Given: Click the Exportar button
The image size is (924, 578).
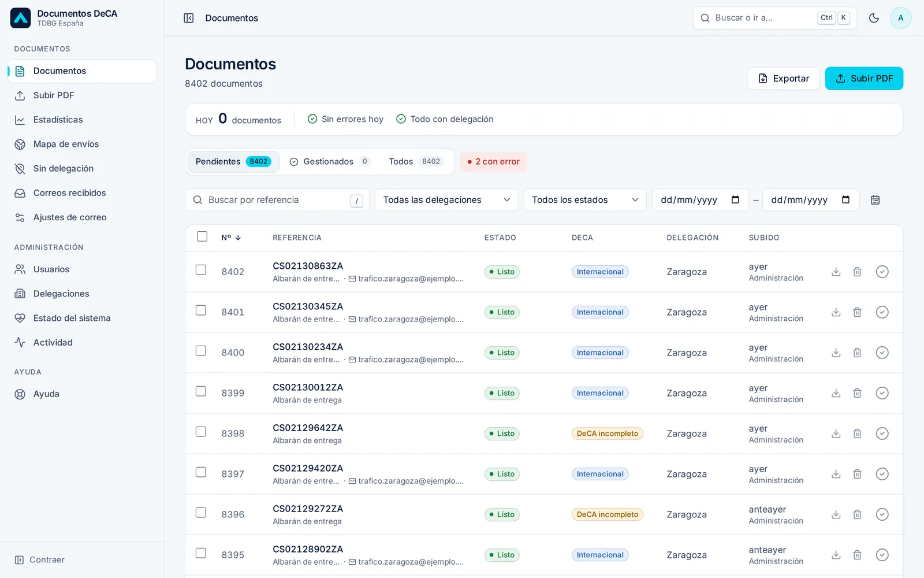Looking at the screenshot, I should coord(784,79).
